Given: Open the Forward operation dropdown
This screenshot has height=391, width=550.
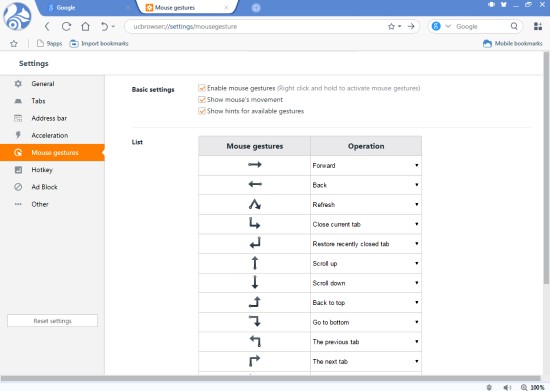Looking at the screenshot, I should click(366, 166).
